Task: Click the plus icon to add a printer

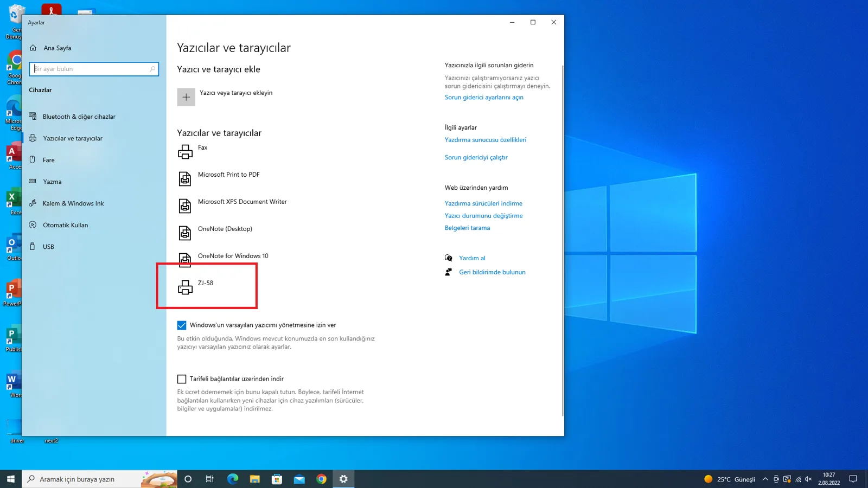Action: tap(186, 97)
